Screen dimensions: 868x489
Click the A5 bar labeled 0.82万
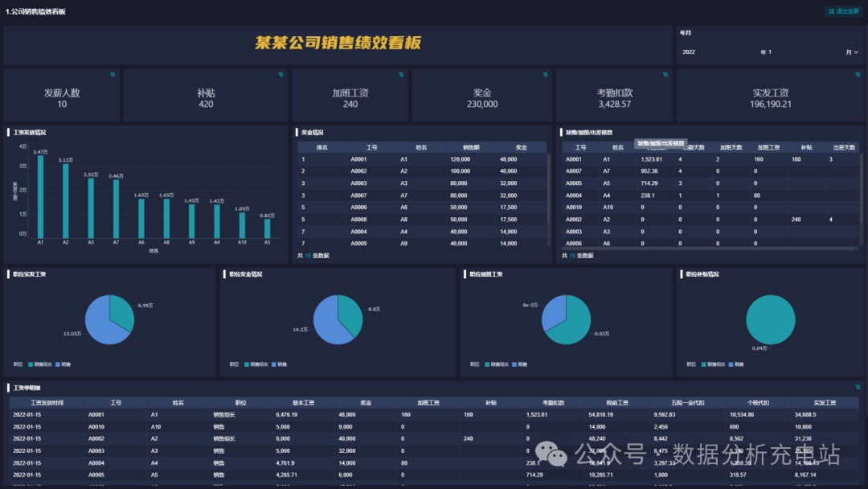(x=268, y=228)
